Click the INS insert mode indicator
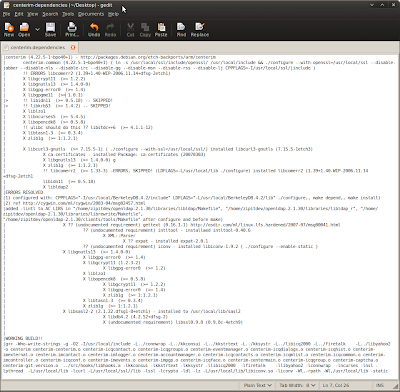This screenshot has height=392, width=400. [379, 385]
